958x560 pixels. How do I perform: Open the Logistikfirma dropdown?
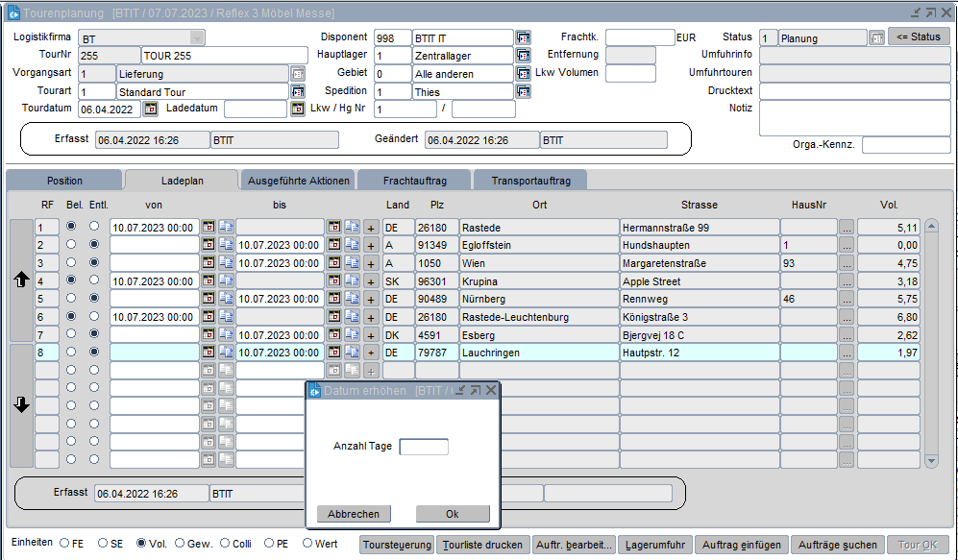tap(197, 37)
